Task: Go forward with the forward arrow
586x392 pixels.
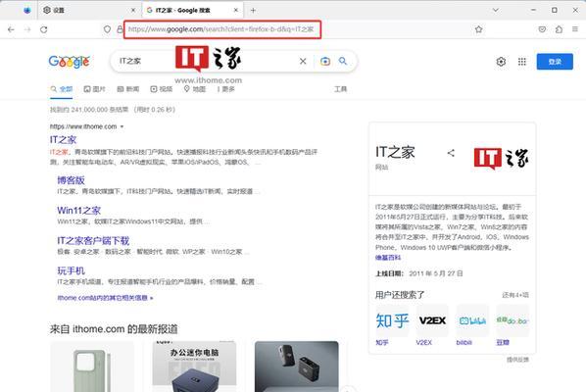Action: (27, 29)
